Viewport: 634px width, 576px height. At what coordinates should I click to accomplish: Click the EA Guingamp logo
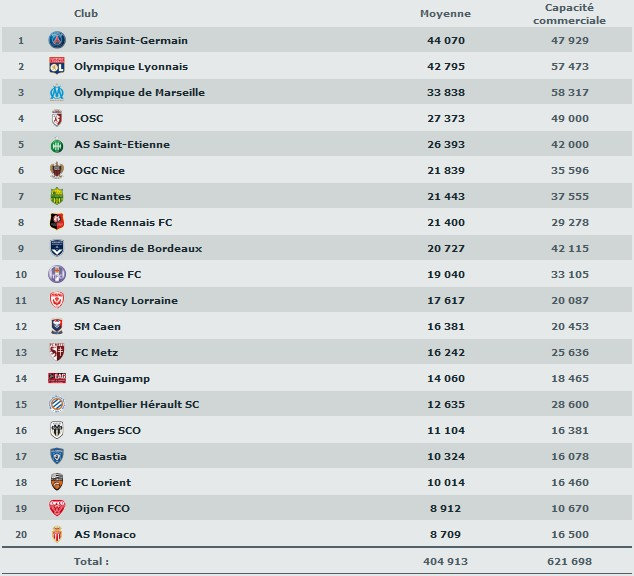[56, 379]
